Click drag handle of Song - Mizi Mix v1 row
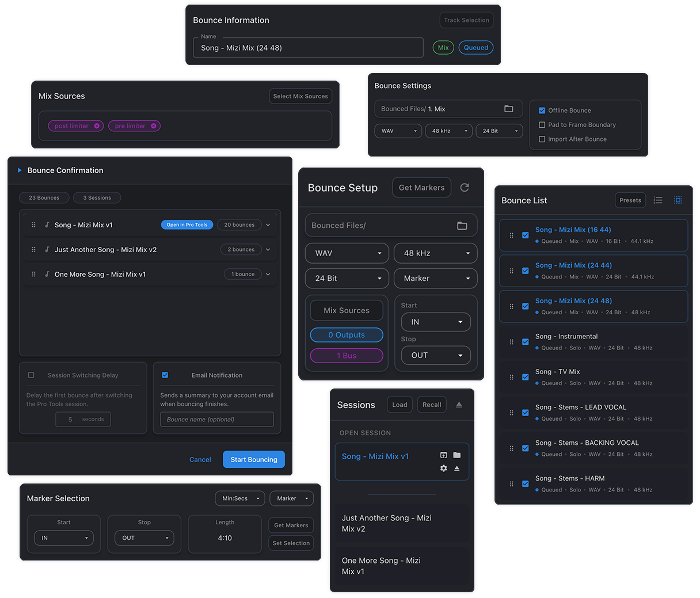Image resolution: width=700 pixels, height=598 pixels. [33, 225]
